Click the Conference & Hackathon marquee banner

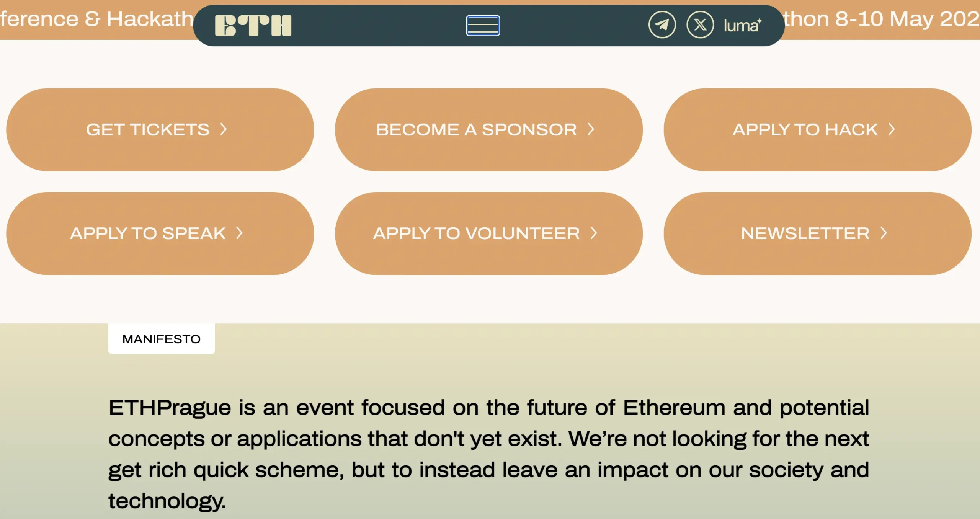96,19
